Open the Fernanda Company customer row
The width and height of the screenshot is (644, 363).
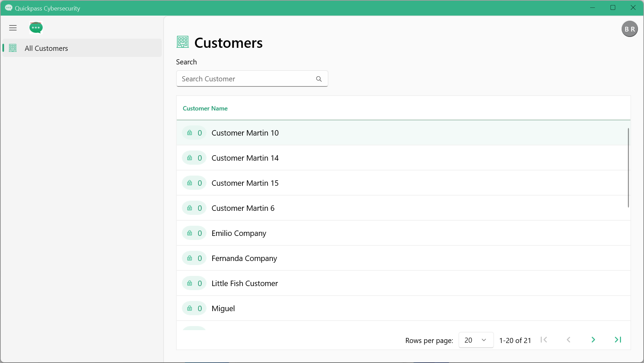[403, 258]
